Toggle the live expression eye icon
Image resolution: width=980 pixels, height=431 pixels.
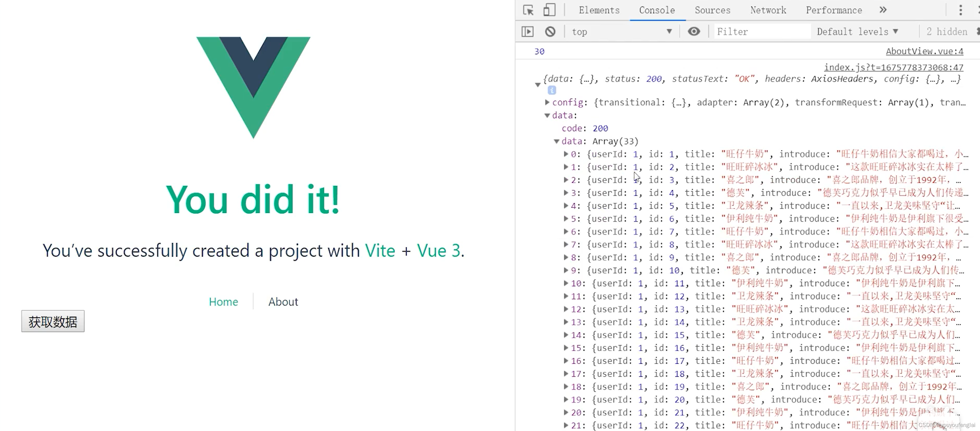pos(693,31)
